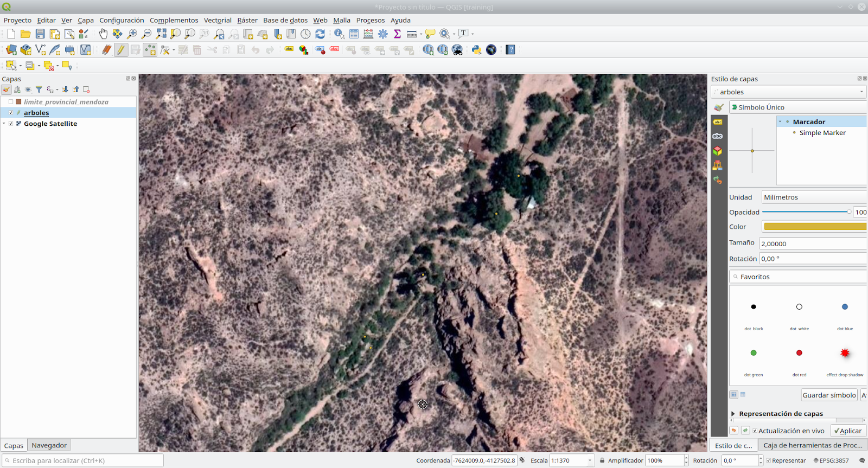Screen dimensions: 868x468
Task: Select the dot red favorite symbol
Action: click(x=799, y=353)
